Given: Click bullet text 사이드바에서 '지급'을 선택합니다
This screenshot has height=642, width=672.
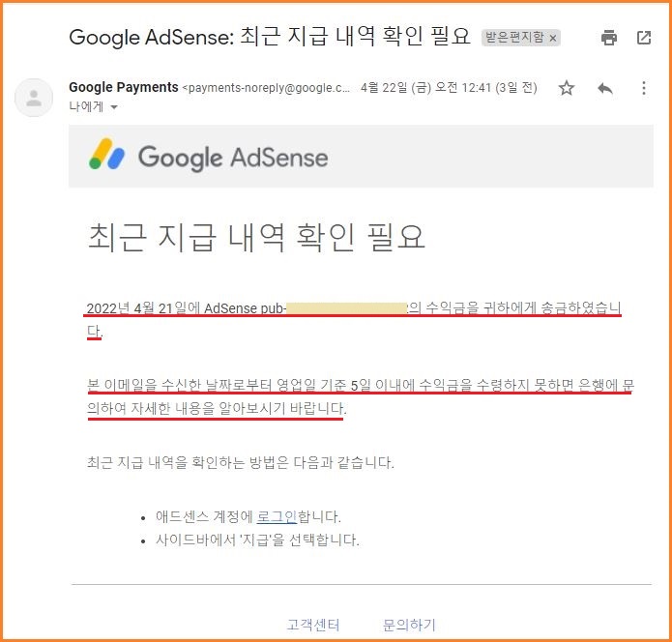Looking at the screenshot, I should (257, 540).
